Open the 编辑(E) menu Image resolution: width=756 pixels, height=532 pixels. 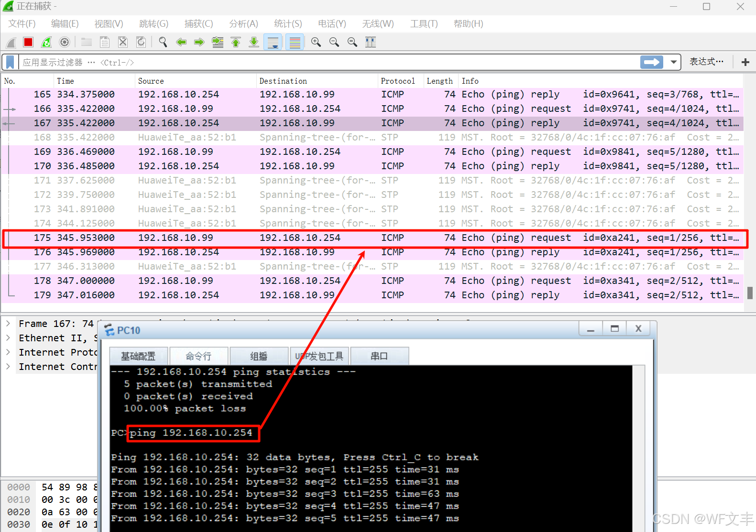[65, 24]
